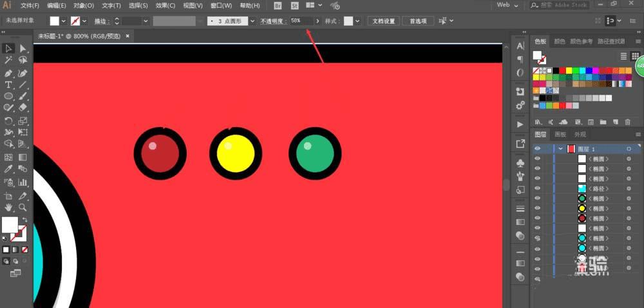Screen dimensions: 644x308
Task: Set paint mode to None in toolbox
Action: pos(24,249)
